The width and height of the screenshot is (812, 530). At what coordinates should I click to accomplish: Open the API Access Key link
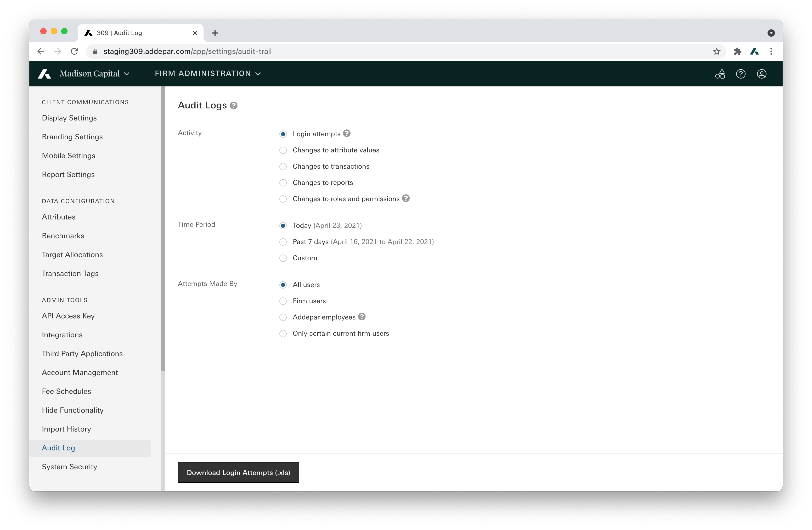point(68,316)
